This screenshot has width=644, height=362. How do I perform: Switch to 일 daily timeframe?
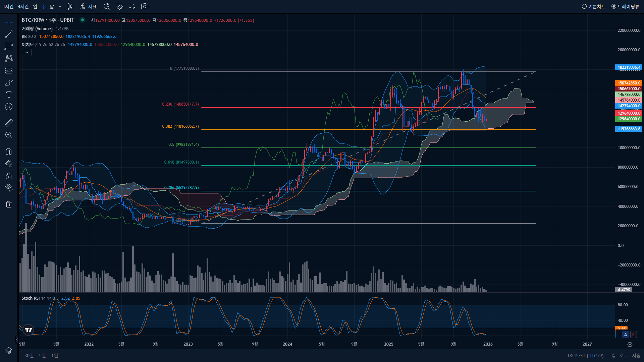click(x=35, y=6)
